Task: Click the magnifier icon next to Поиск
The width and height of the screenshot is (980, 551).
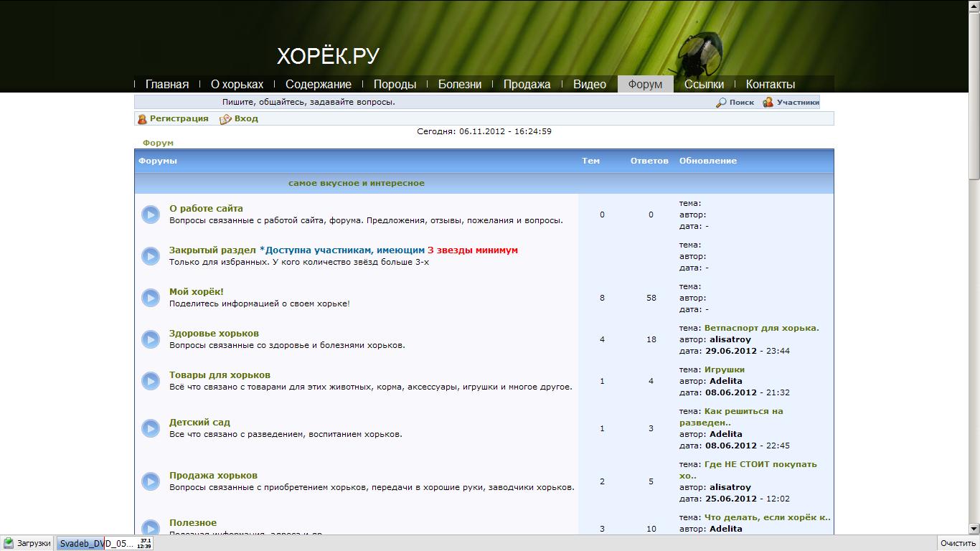Action: [721, 103]
